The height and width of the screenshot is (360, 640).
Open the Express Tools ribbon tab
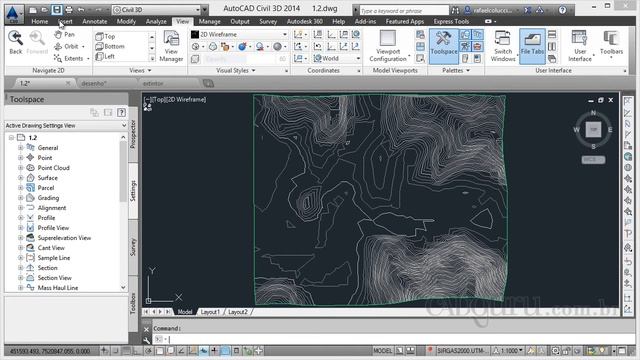pos(451,21)
